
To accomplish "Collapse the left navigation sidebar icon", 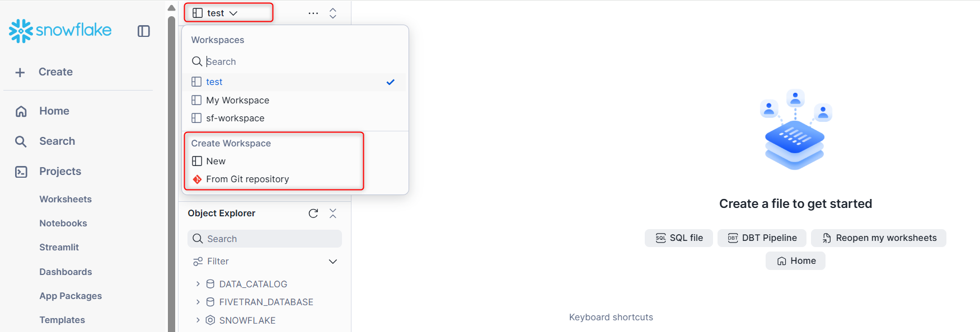I will pyautogui.click(x=144, y=31).
